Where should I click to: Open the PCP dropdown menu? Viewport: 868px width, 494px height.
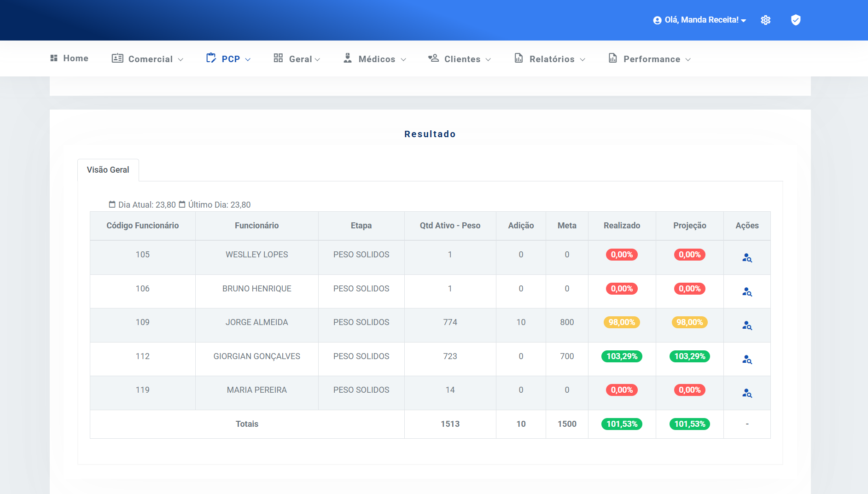click(228, 59)
